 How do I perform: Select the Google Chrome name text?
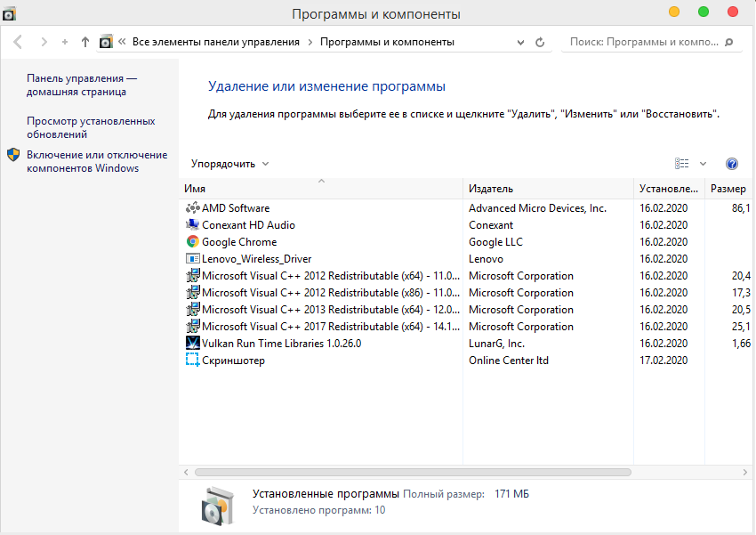point(239,242)
